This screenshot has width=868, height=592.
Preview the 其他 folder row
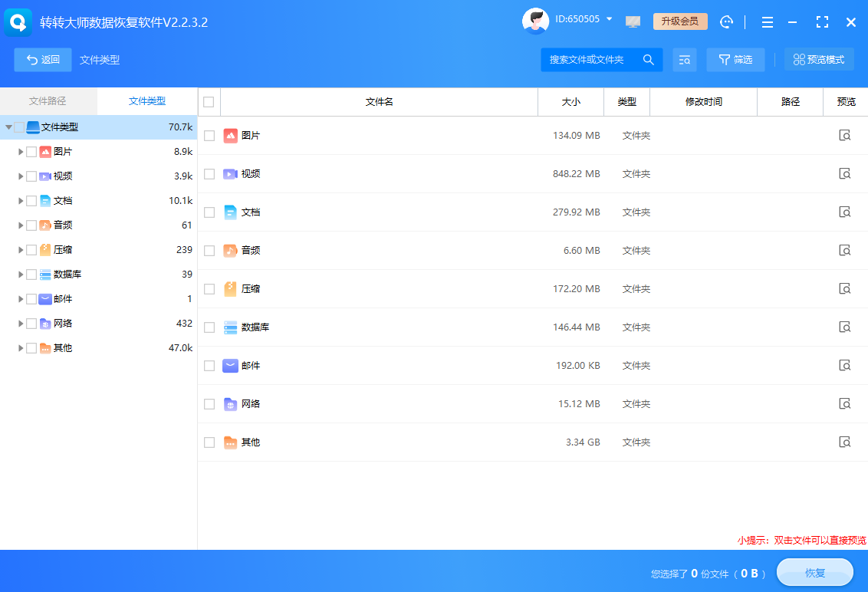[845, 442]
